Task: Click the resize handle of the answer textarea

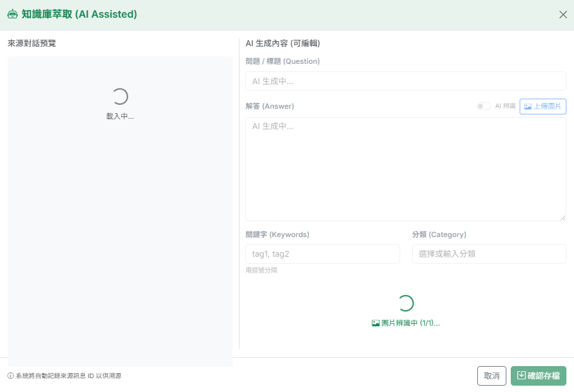Action: [562, 217]
